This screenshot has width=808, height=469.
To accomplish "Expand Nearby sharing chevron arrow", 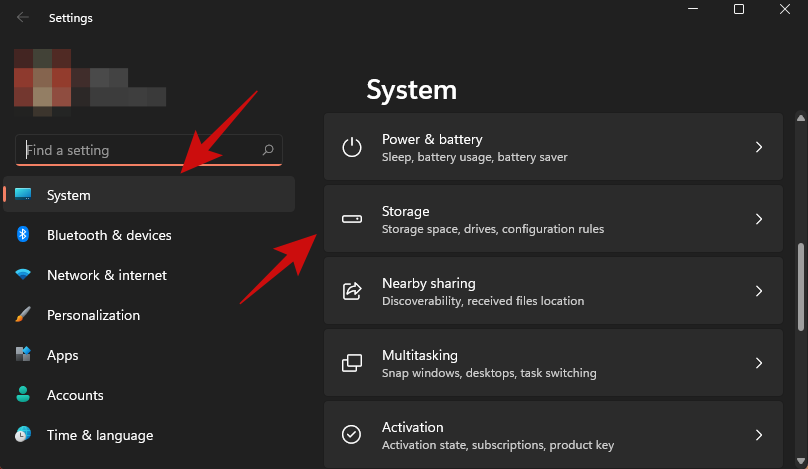I will 759,291.
